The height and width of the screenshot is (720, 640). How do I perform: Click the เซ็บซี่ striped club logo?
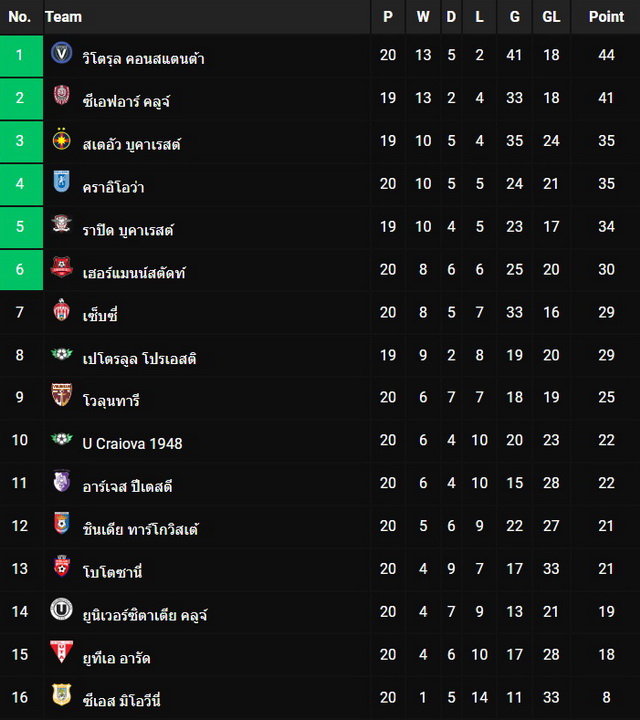(x=62, y=310)
